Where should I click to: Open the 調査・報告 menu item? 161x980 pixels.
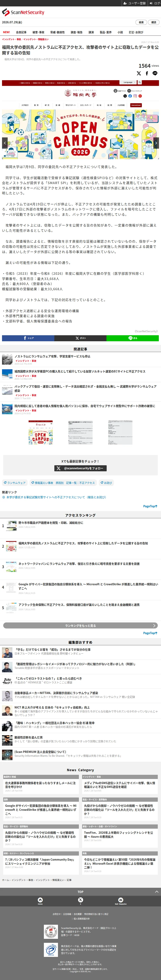76,32
